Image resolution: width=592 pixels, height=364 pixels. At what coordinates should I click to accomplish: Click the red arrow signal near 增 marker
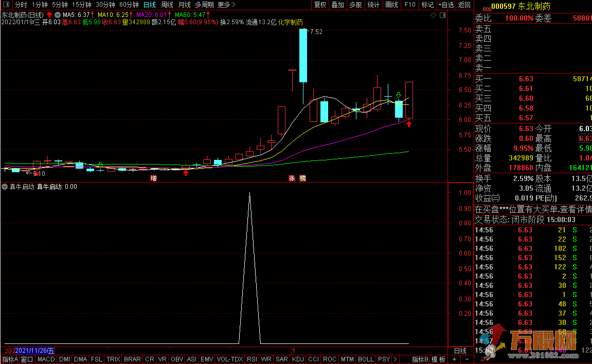click(185, 173)
